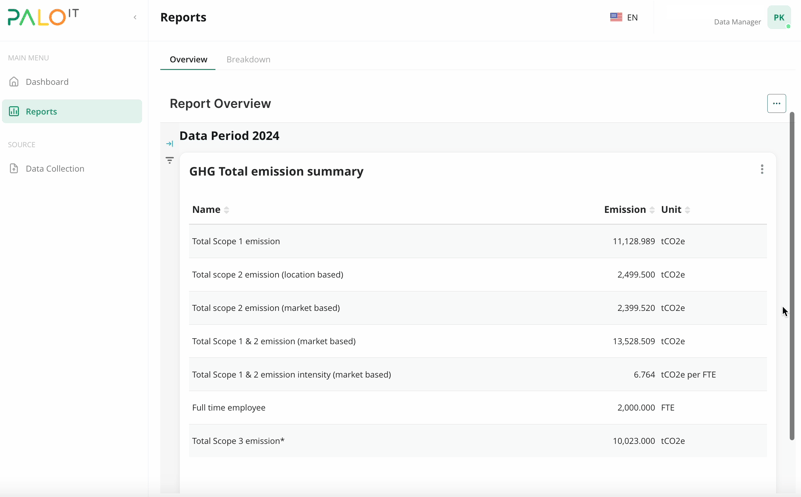Viewport: 801px width, 497px height.
Task: Collapse the sidebar with the chevron arrow
Action: pyautogui.click(x=135, y=17)
